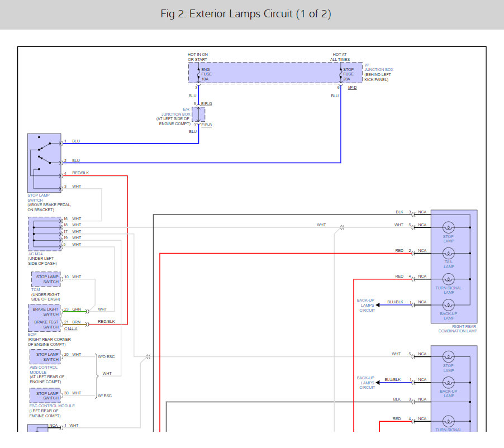The width and height of the screenshot is (504, 448).
Task: Select the J/C M24 joint connector block
Action: click(45, 234)
